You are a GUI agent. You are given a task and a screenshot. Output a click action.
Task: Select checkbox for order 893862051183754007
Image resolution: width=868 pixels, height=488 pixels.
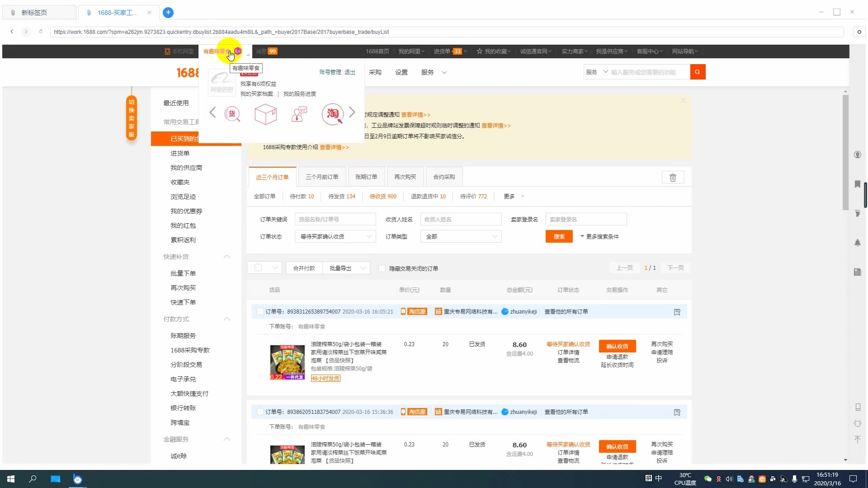click(x=260, y=412)
